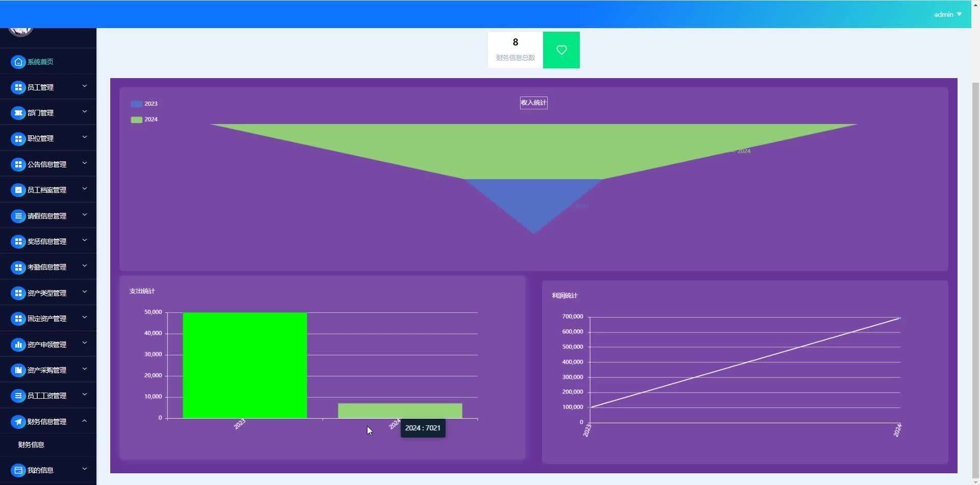Click the home icon beside 系统首页
The height and width of the screenshot is (485, 980).
click(18, 62)
